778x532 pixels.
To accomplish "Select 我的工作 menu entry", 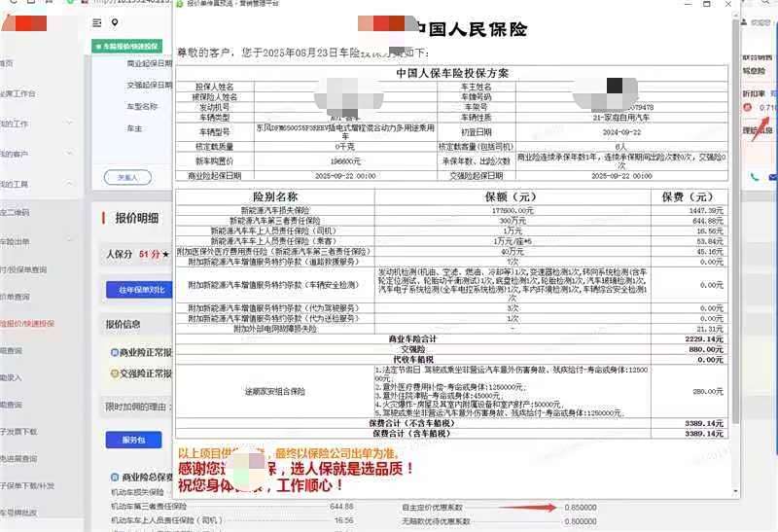I will (x=15, y=124).
